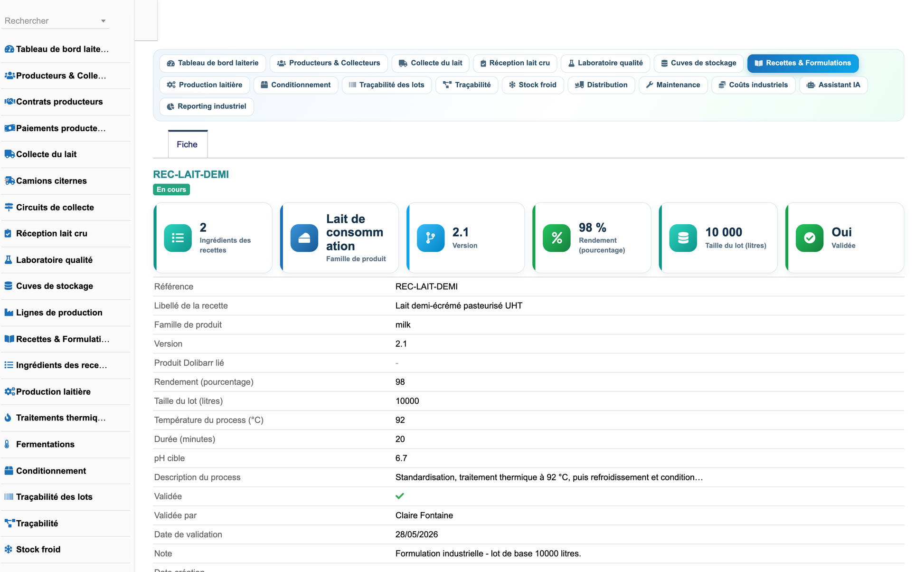Select the Fiche tab
The width and height of the screenshot is (924, 572).
click(188, 144)
